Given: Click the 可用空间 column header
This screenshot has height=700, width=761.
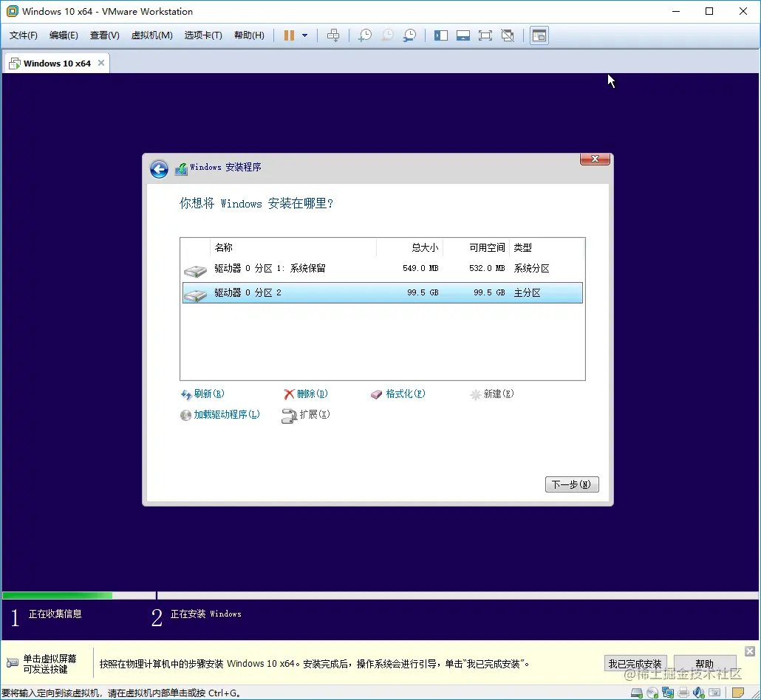Looking at the screenshot, I should (476, 247).
